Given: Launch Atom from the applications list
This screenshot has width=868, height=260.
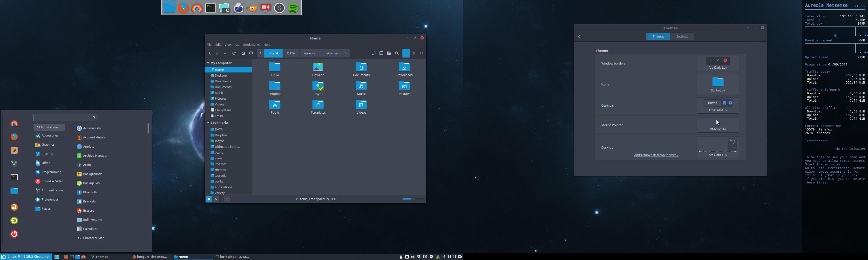Looking at the screenshot, I should (x=87, y=165).
